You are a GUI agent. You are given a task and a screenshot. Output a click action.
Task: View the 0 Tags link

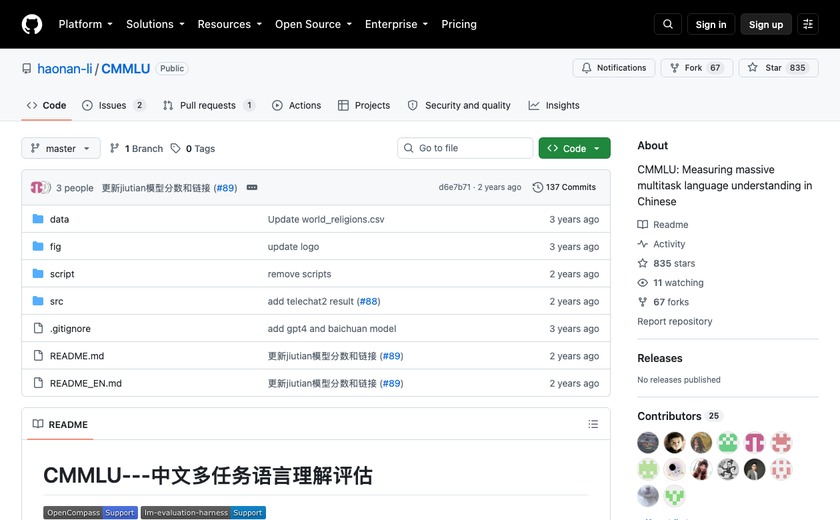193,148
